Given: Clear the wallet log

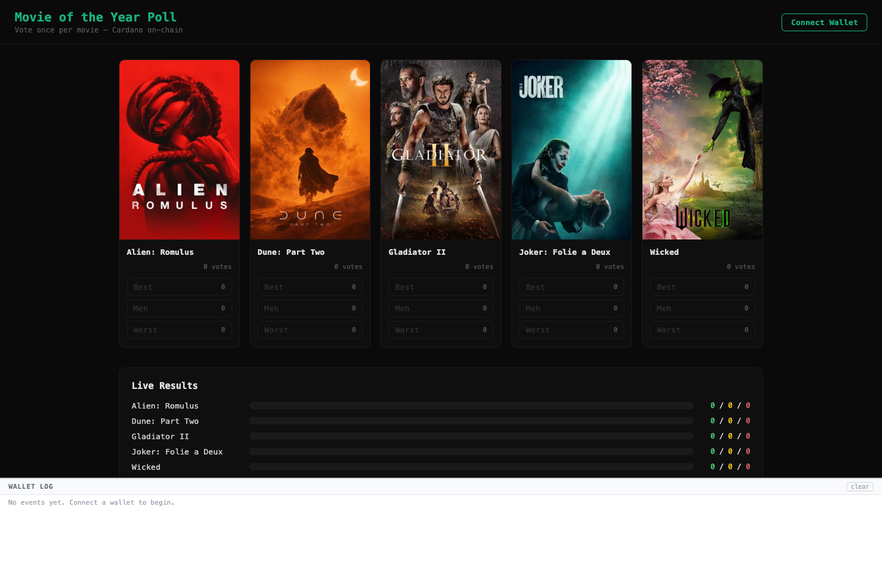Looking at the screenshot, I should coord(860,486).
